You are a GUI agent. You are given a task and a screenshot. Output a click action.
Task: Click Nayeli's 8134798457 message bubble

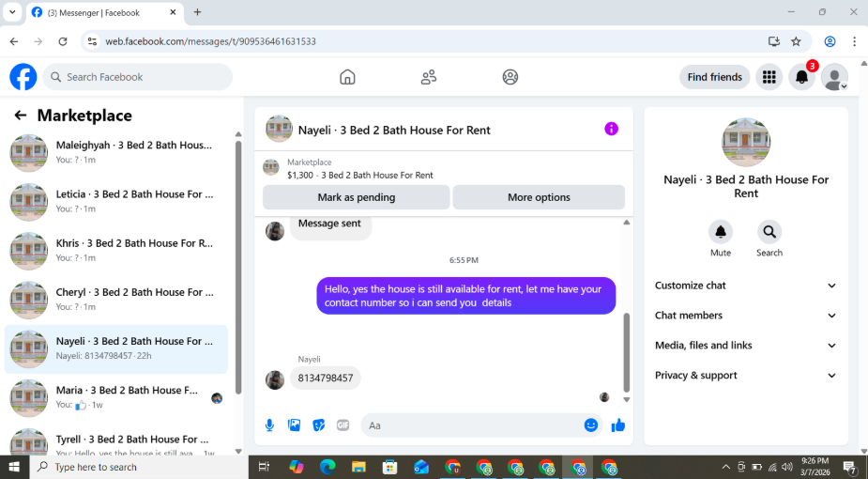326,379
